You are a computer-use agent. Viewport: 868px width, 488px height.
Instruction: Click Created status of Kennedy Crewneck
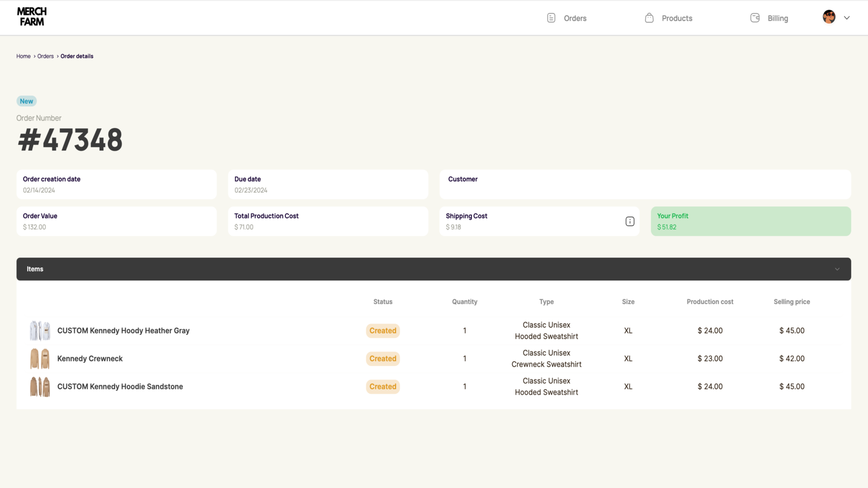pos(383,358)
